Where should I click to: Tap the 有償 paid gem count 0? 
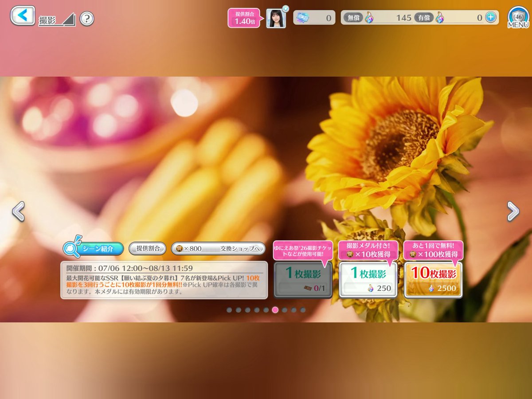pos(449,17)
